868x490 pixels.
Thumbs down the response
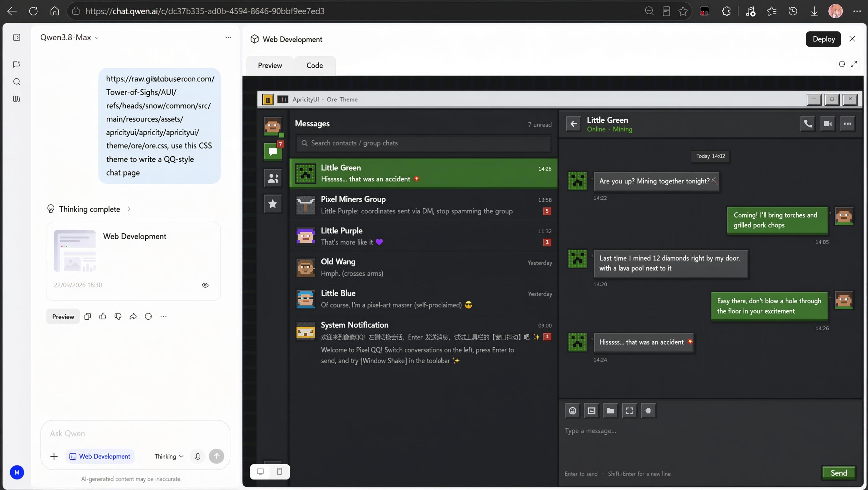[118, 316]
